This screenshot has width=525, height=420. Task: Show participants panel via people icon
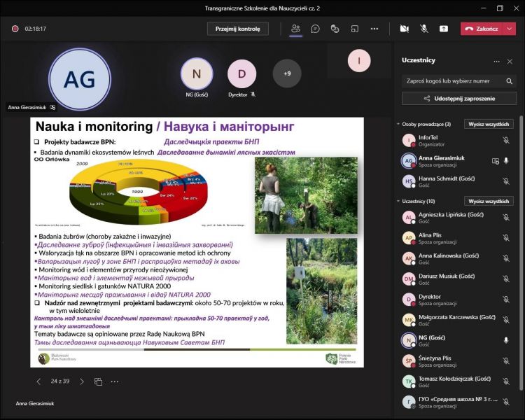click(295, 29)
